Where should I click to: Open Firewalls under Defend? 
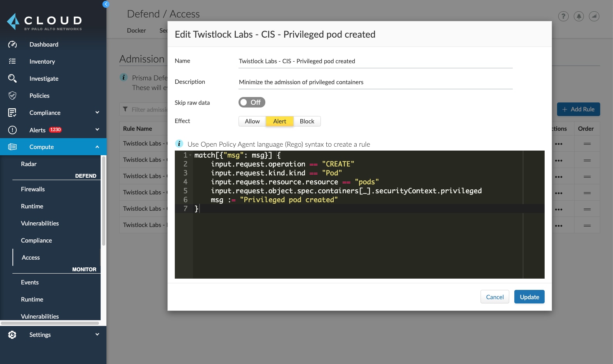point(33,189)
